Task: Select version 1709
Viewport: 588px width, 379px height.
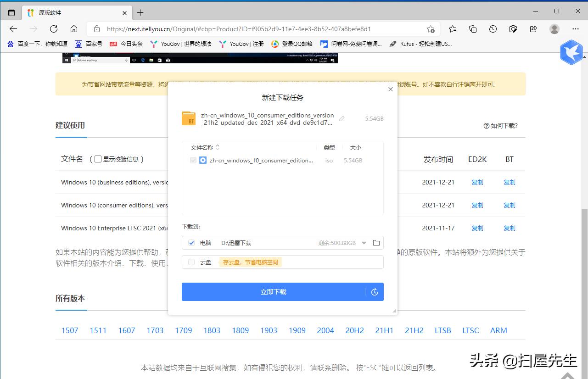Action: click(184, 330)
